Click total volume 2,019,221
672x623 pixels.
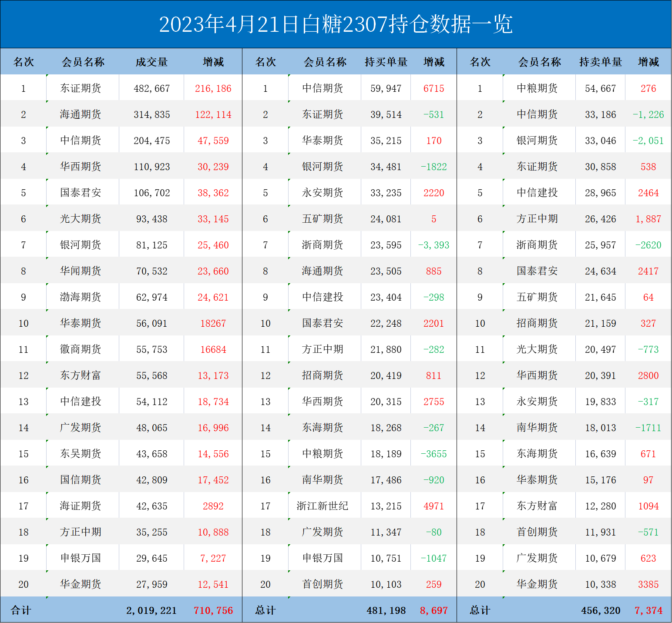151,610
